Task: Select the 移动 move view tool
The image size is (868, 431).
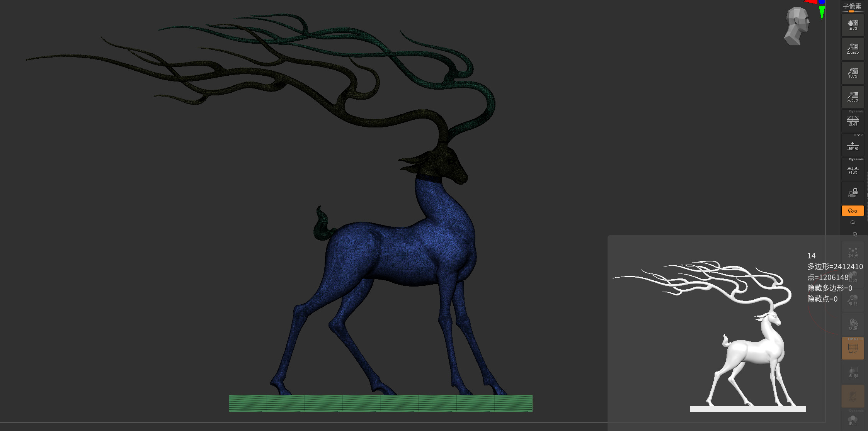Action: (853, 277)
